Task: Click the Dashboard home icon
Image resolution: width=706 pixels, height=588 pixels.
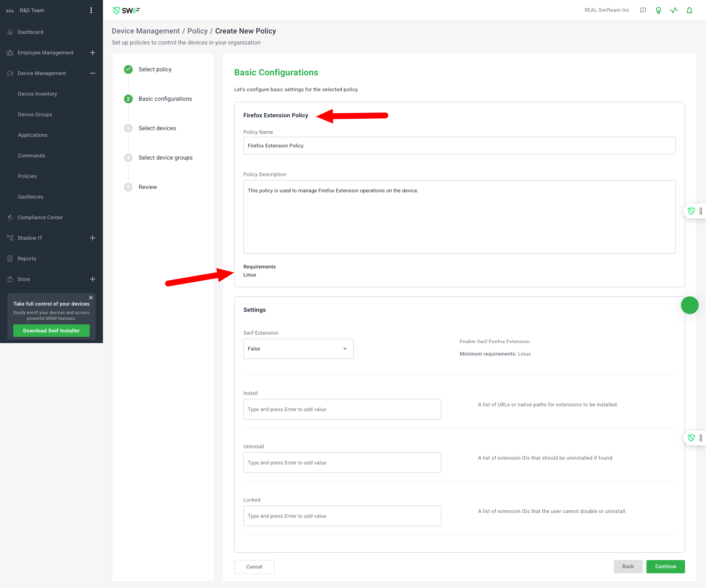Action: [x=10, y=32]
